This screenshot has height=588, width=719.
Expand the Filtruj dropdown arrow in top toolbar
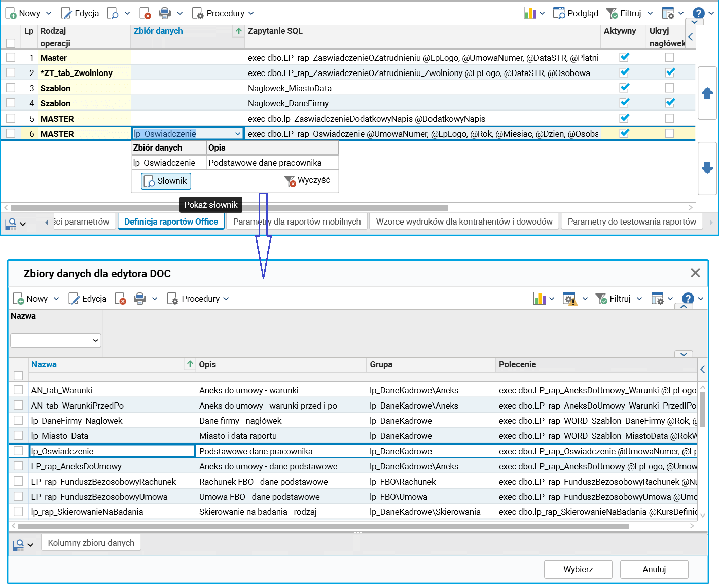(x=650, y=13)
